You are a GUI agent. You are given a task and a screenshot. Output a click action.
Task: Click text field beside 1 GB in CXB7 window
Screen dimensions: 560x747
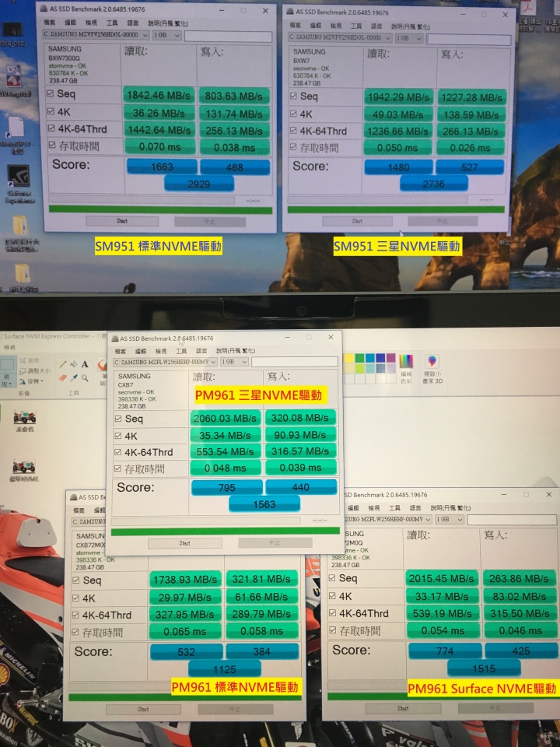point(295,362)
